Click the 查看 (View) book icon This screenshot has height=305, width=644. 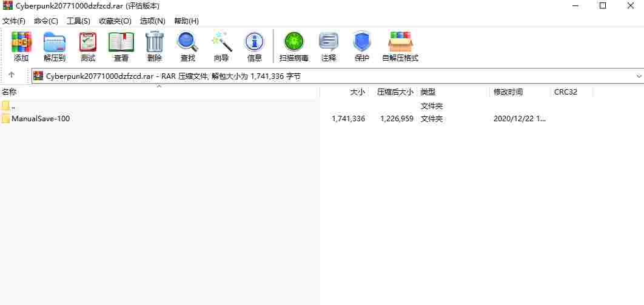pos(121,42)
